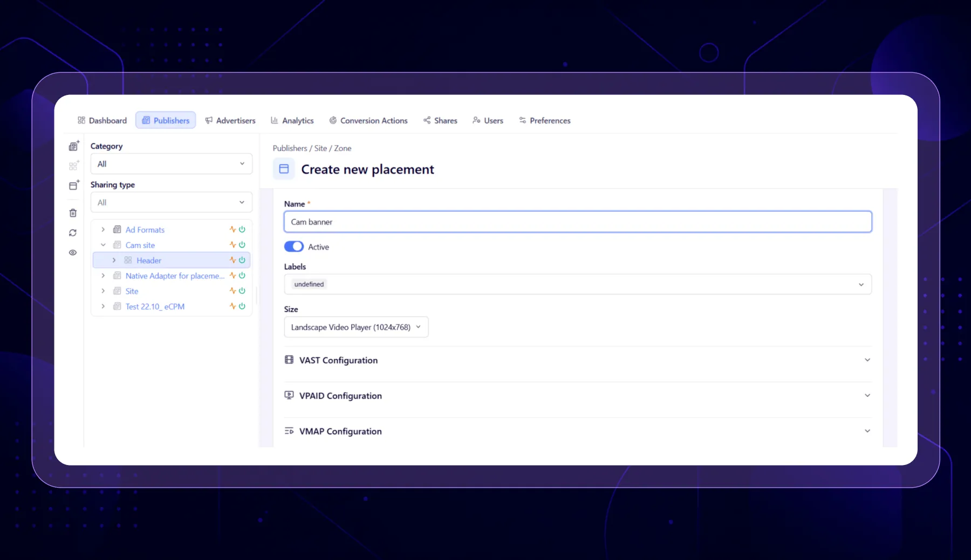This screenshot has width=971, height=560.
Task: Switch to the Analytics tab
Action: (x=292, y=120)
